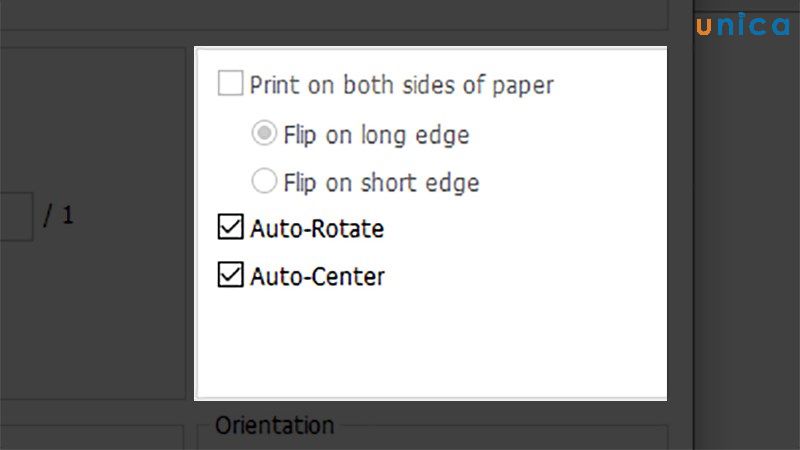This screenshot has width=800, height=450.
Task: Click the "Flip on short edge" label text
Action: (381, 182)
